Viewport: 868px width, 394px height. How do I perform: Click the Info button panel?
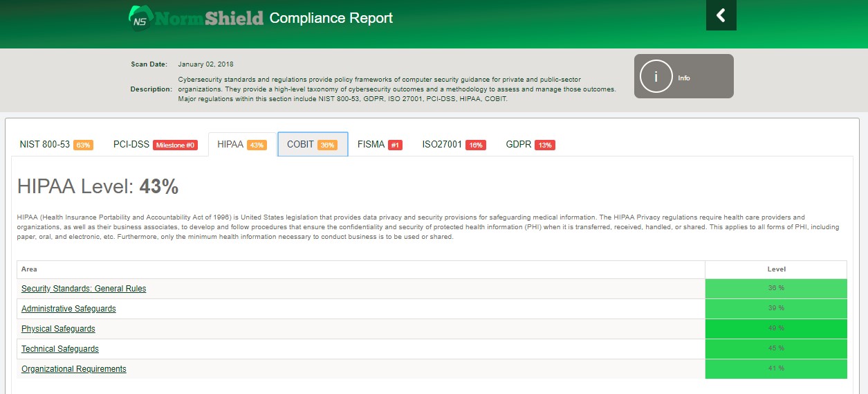684,76
